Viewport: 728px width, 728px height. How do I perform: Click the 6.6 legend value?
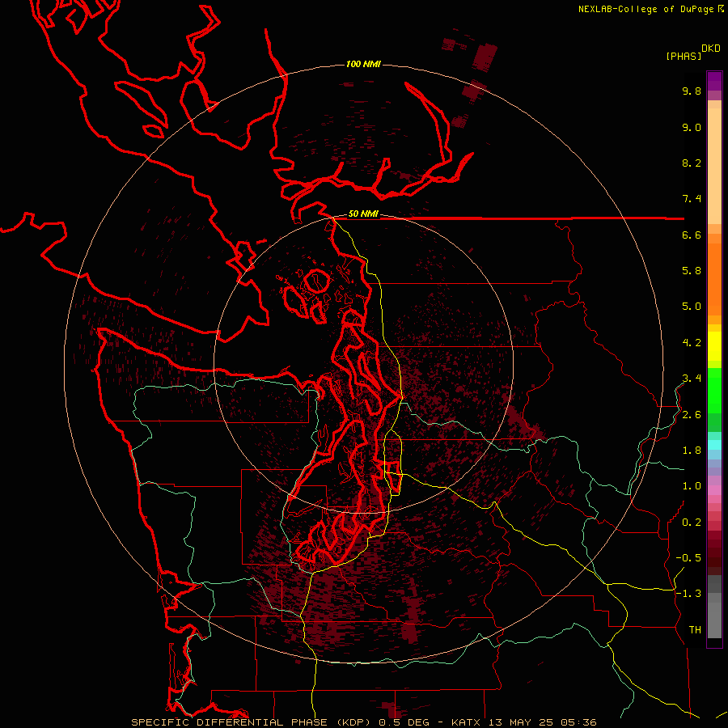point(692,235)
